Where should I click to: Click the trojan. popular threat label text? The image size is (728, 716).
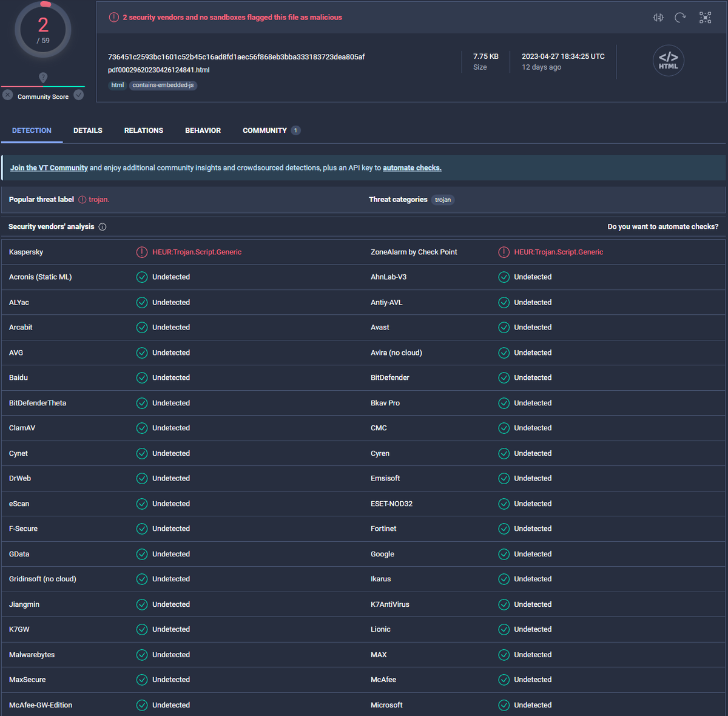pyautogui.click(x=99, y=200)
